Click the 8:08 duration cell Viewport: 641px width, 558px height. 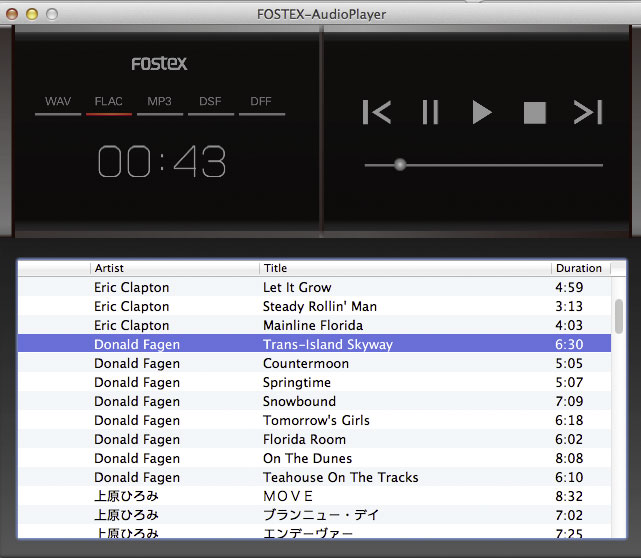click(x=569, y=458)
